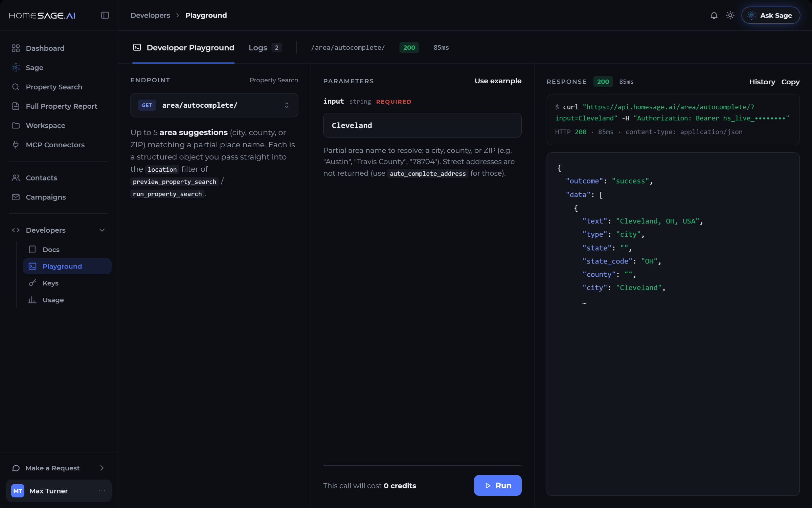Open Max Turner account options ellipsis
Image resolution: width=812 pixels, height=508 pixels.
point(102,490)
